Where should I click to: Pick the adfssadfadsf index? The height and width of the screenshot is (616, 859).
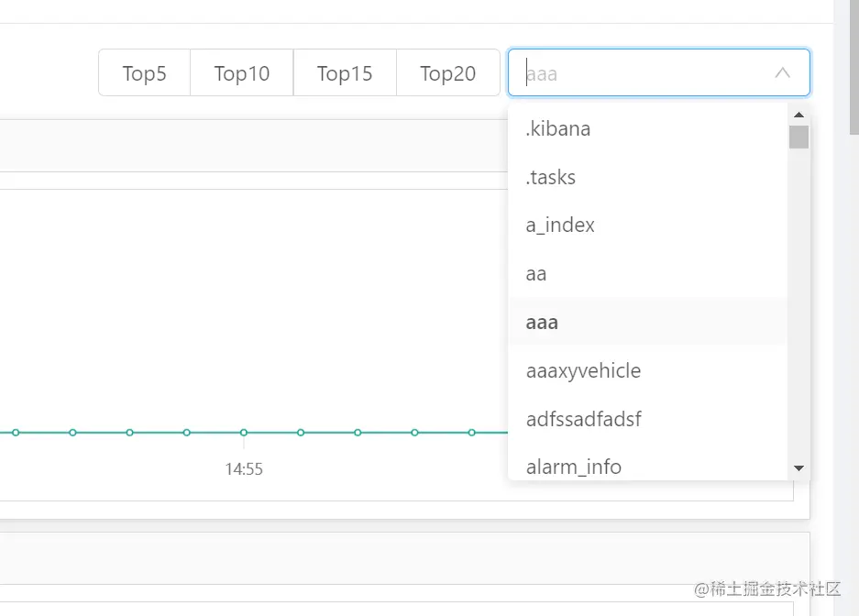coord(583,420)
